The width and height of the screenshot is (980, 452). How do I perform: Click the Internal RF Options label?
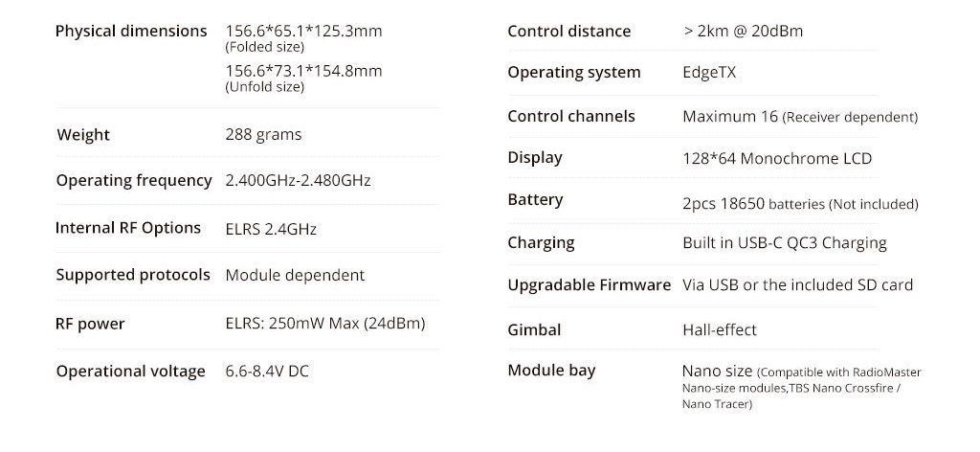tap(128, 228)
